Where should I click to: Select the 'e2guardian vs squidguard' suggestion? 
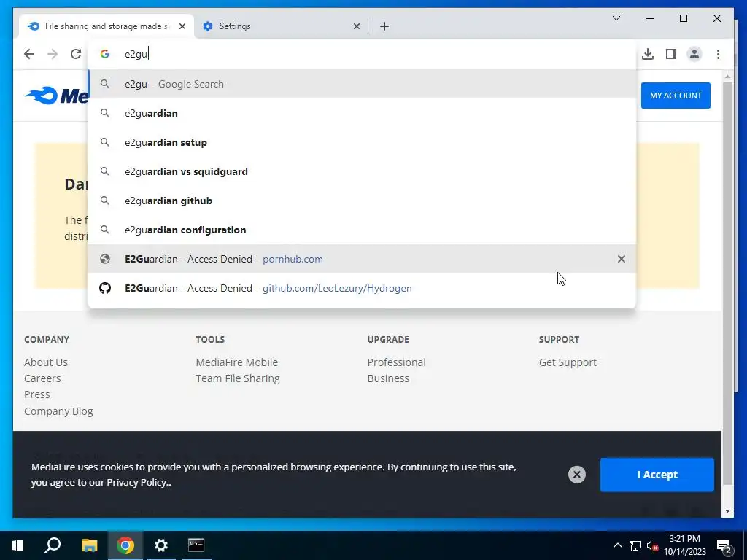[x=362, y=171]
